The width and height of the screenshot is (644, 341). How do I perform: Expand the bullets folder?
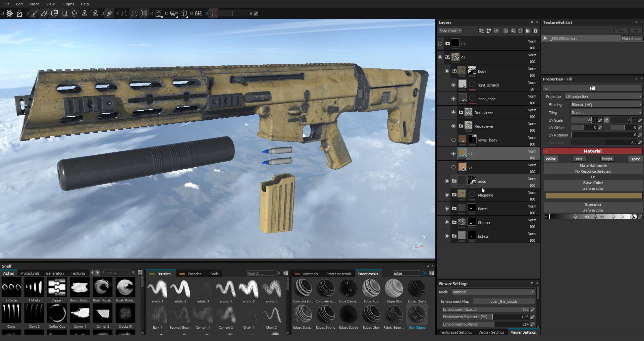coord(454,236)
